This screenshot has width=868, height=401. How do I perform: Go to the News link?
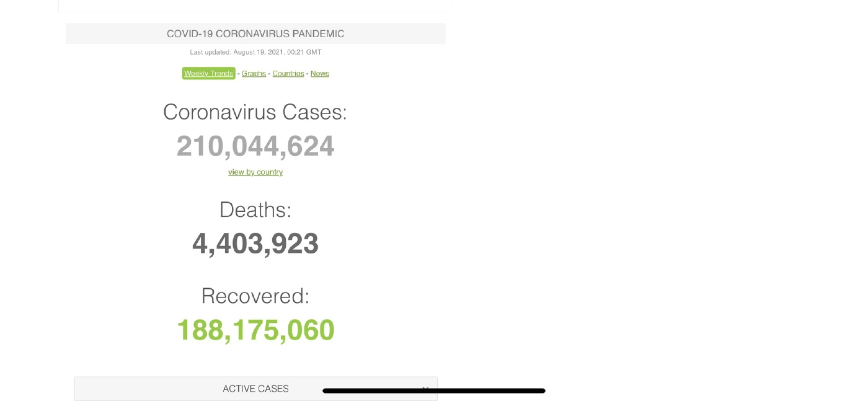point(319,73)
